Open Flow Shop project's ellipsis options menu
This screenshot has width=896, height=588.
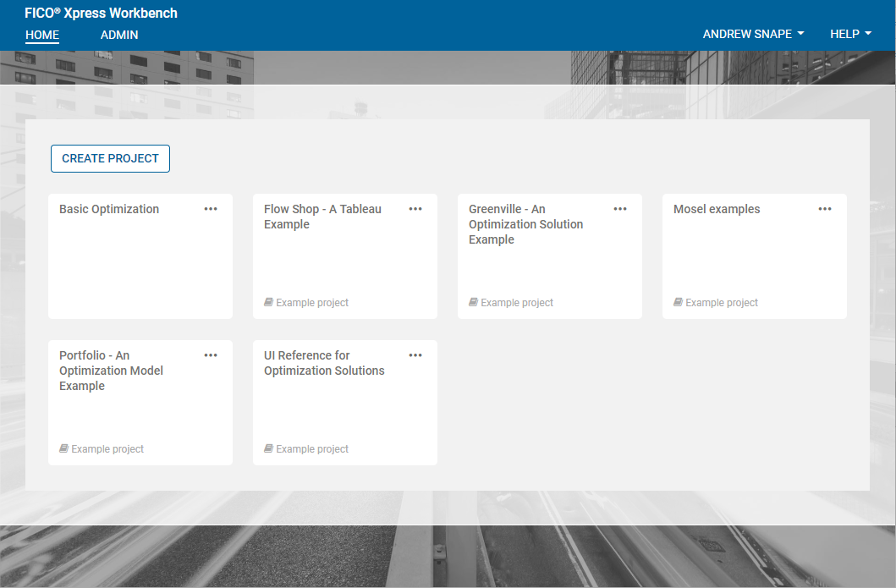[x=415, y=209]
